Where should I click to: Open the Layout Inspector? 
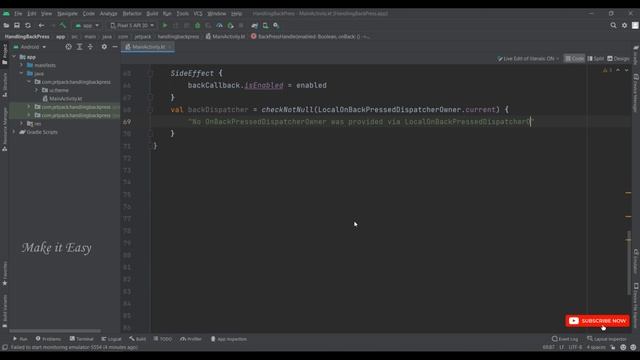607,339
